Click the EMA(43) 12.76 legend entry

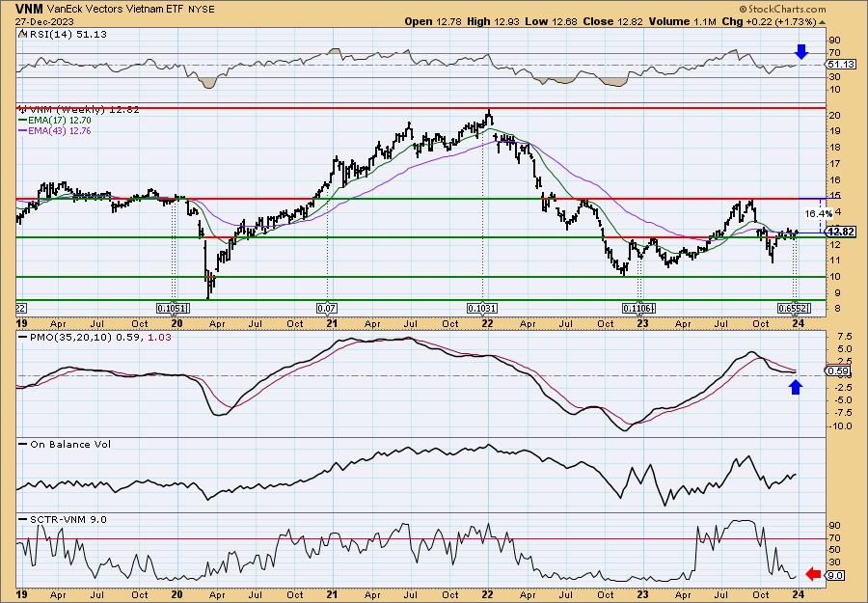(60, 131)
